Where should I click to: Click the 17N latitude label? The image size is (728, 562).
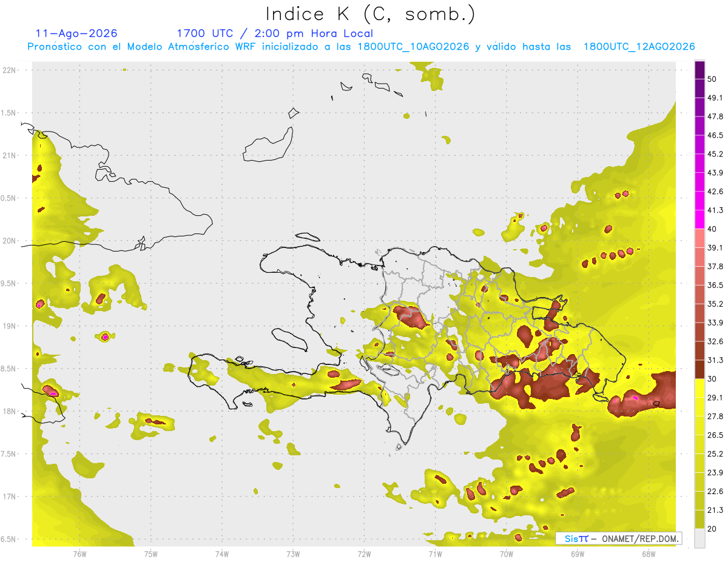(x=9, y=497)
